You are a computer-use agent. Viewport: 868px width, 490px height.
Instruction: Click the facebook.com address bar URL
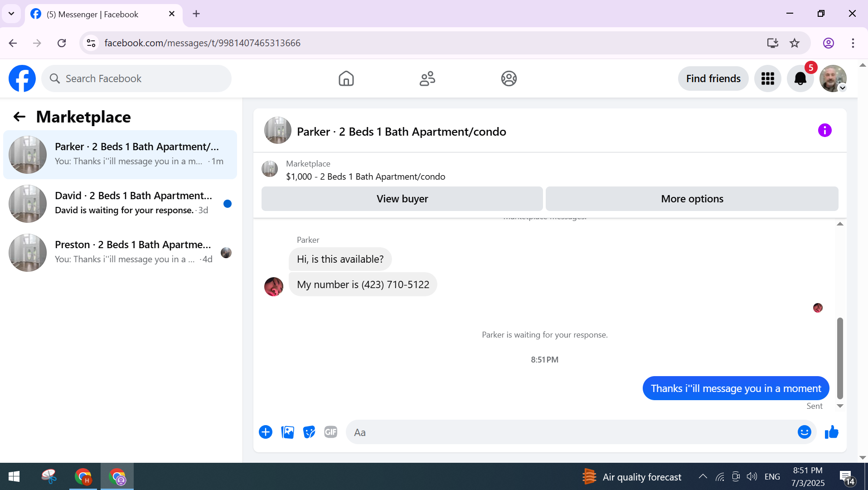[202, 43]
